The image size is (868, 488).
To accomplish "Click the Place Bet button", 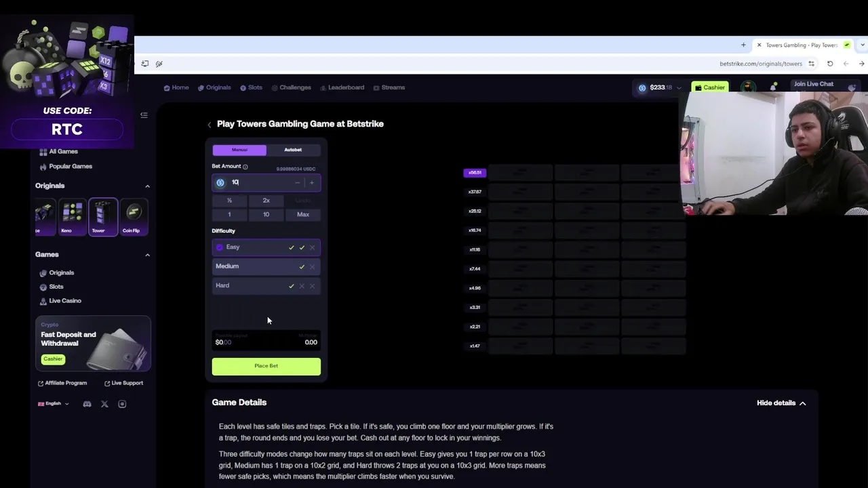I will click(266, 367).
